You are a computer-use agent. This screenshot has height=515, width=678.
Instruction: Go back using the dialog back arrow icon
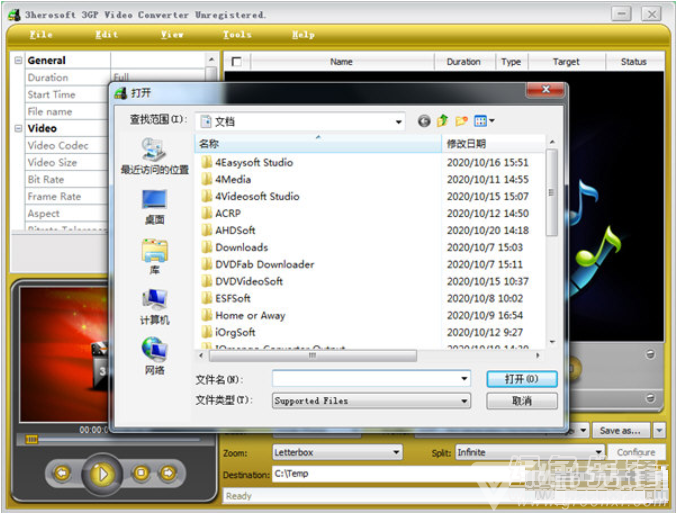point(424,121)
